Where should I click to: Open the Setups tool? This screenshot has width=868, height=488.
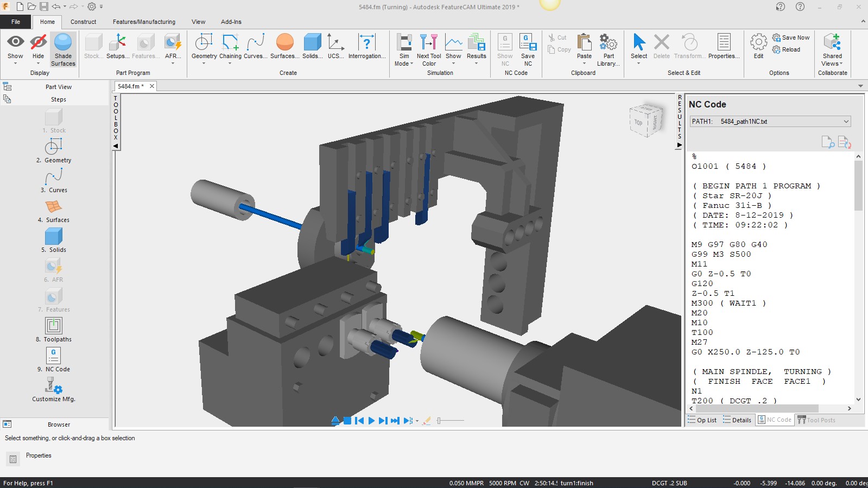pos(117,46)
